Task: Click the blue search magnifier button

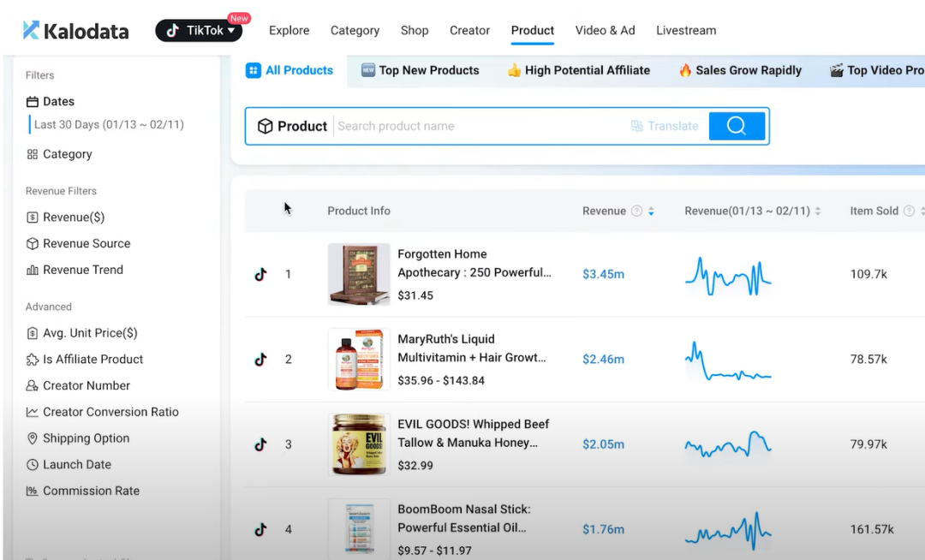Action: coord(737,126)
